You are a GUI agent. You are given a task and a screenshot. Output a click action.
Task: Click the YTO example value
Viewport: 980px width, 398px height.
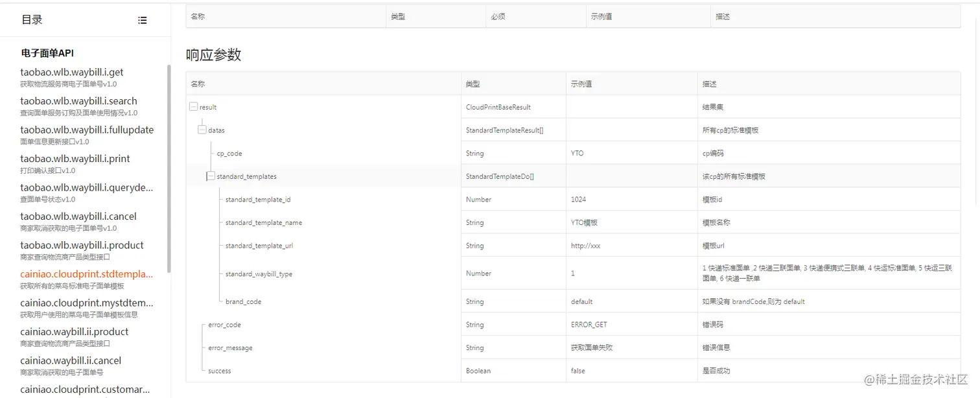click(x=577, y=154)
